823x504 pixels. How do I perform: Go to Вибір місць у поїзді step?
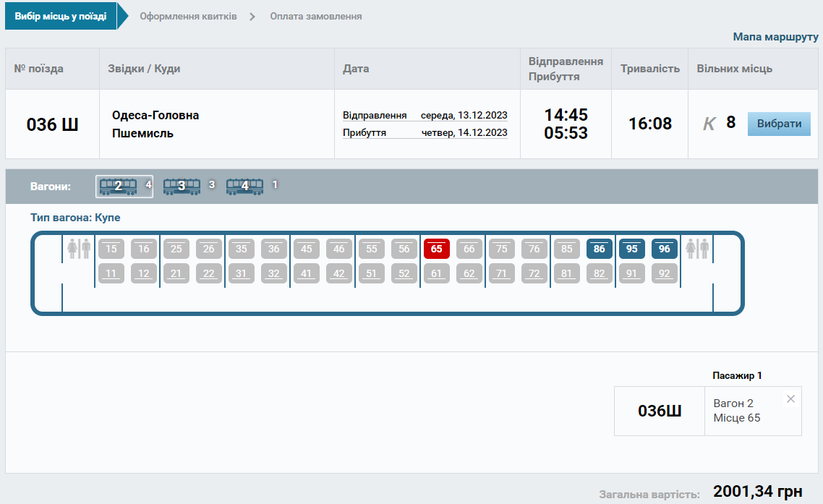pyautogui.click(x=61, y=16)
